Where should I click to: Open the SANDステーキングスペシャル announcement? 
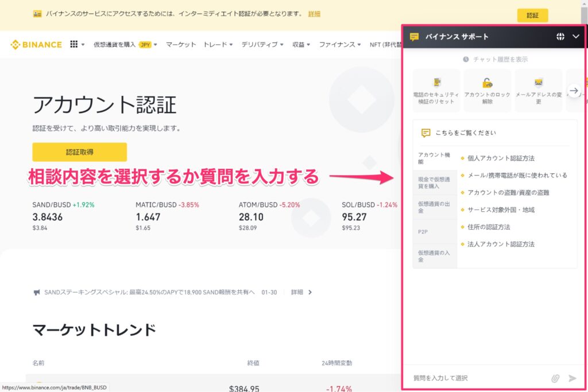[x=149, y=292]
